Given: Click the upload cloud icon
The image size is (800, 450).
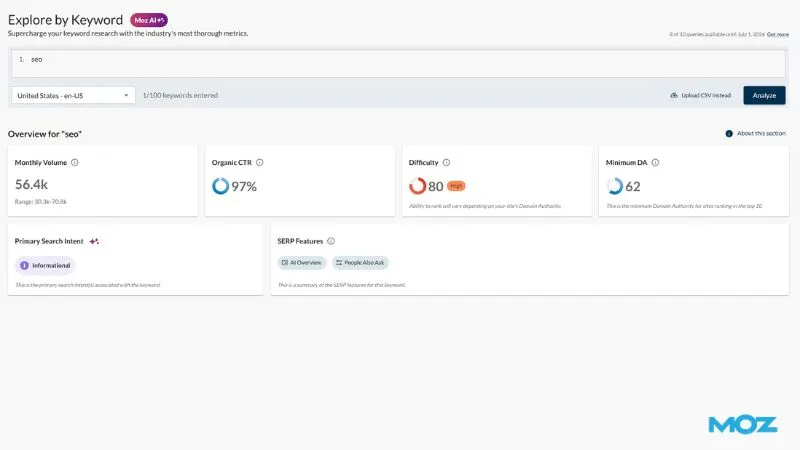Looking at the screenshot, I should tap(674, 95).
